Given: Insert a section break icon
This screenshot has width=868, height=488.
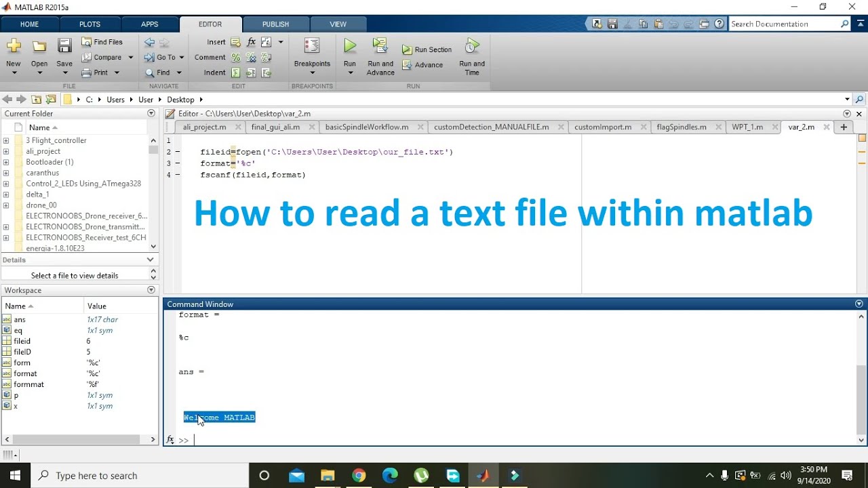Looking at the screenshot, I should pyautogui.click(x=235, y=42).
